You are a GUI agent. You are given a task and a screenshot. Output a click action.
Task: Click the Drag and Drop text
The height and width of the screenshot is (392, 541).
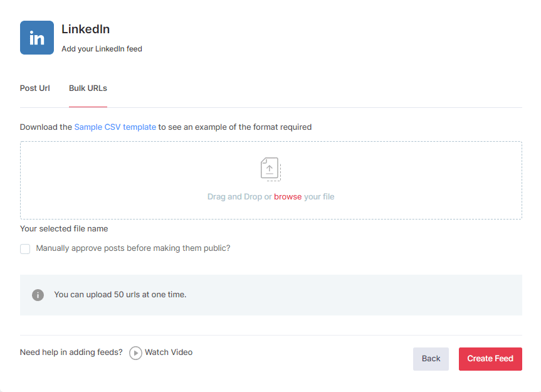click(x=235, y=197)
